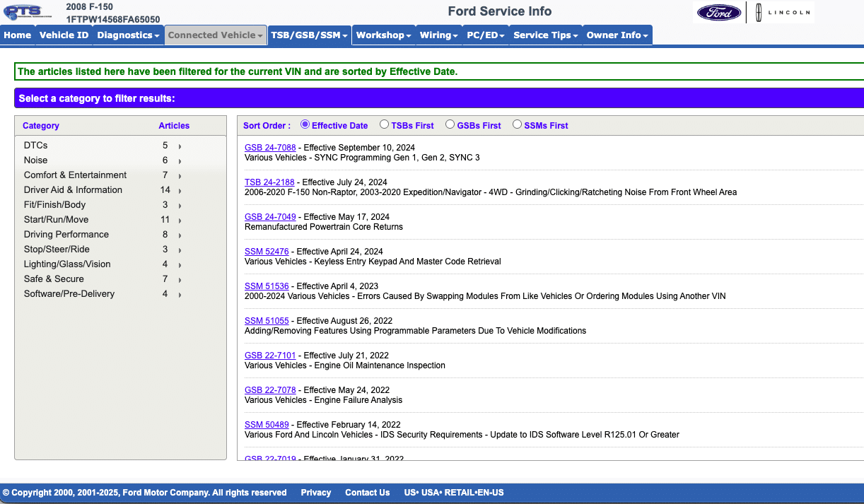This screenshot has width=864, height=504.
Task: Click arrow beside Driver Aid & Information
Action: pyautogui.click(x=180, y=191)
